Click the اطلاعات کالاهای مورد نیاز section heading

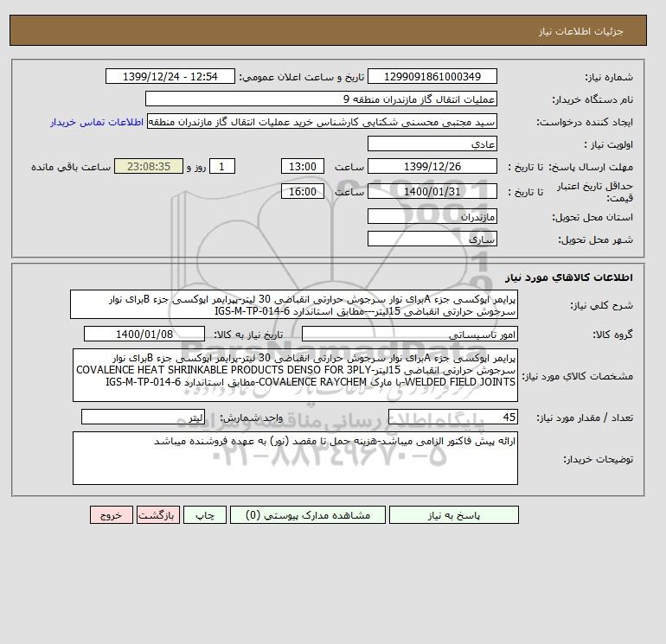569,277
